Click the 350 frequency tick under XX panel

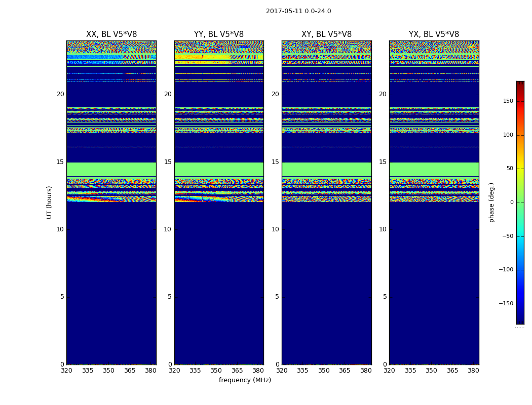coord(108,371)
